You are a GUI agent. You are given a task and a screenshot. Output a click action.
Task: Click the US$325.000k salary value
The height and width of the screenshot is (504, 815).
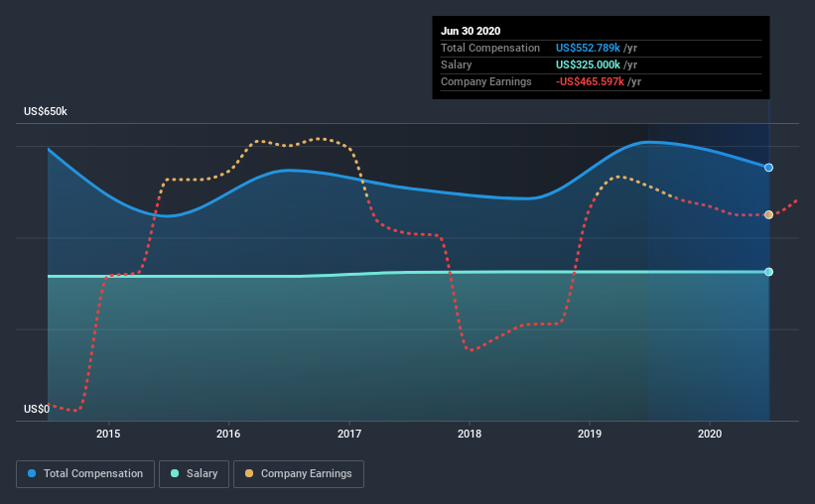pyautogui.click(x=588, y=64)
